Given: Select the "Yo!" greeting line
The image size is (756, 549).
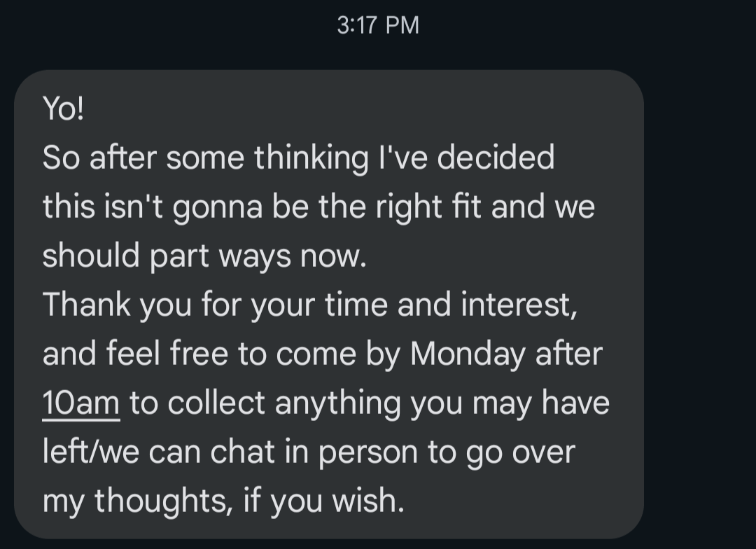Looking at the screenshot, I should [x=63, y=108].
